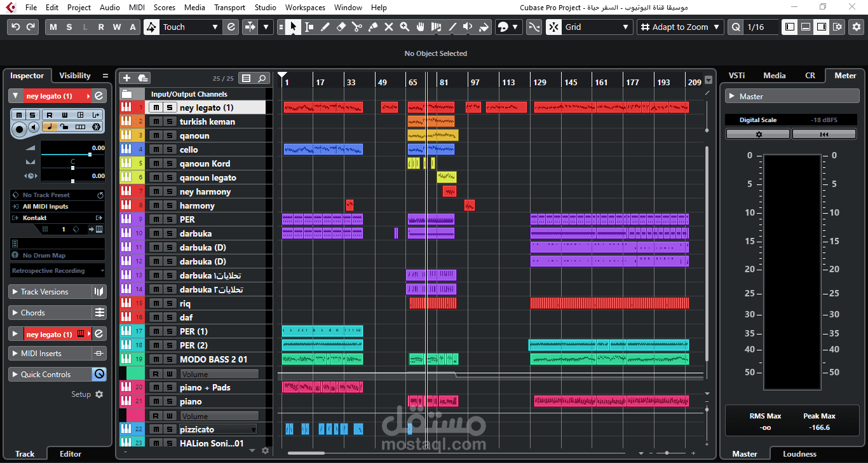868x463 pixels.
Task: Open the Retrospective Recording dropdown
Action: (57, 271)
